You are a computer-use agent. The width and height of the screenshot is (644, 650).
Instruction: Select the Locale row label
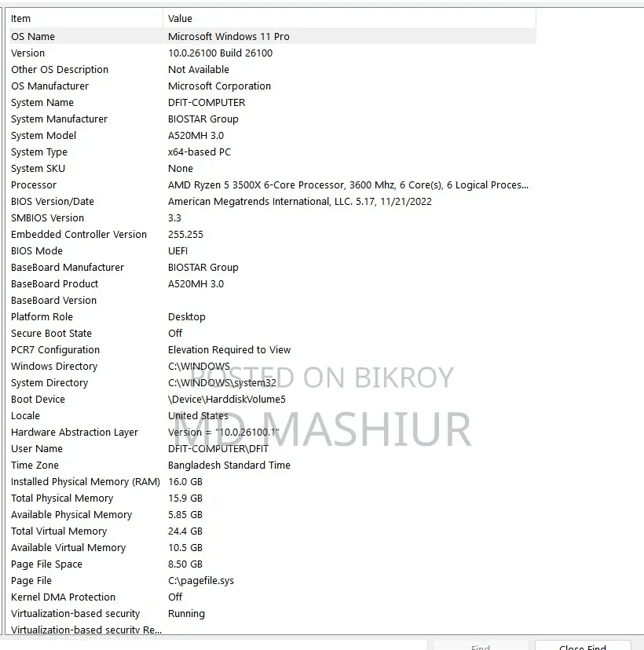tap(26, 416)
